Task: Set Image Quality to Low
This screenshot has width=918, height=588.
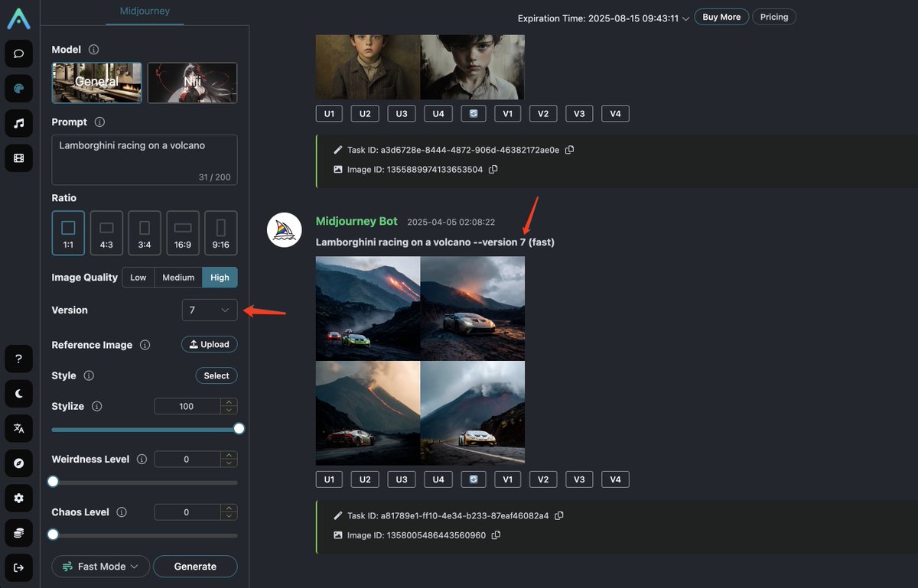Action: point(138,278)
